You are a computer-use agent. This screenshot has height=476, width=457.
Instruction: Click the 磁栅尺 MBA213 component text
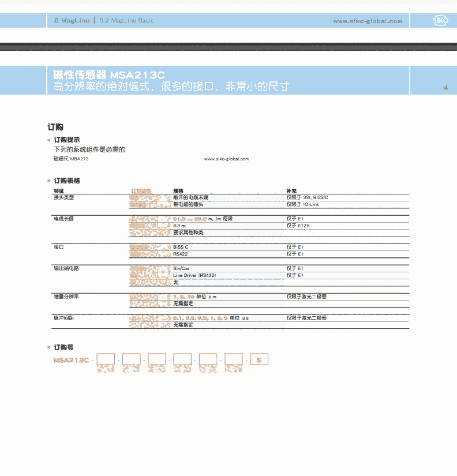pyautogui.click(x=71, y=159)
